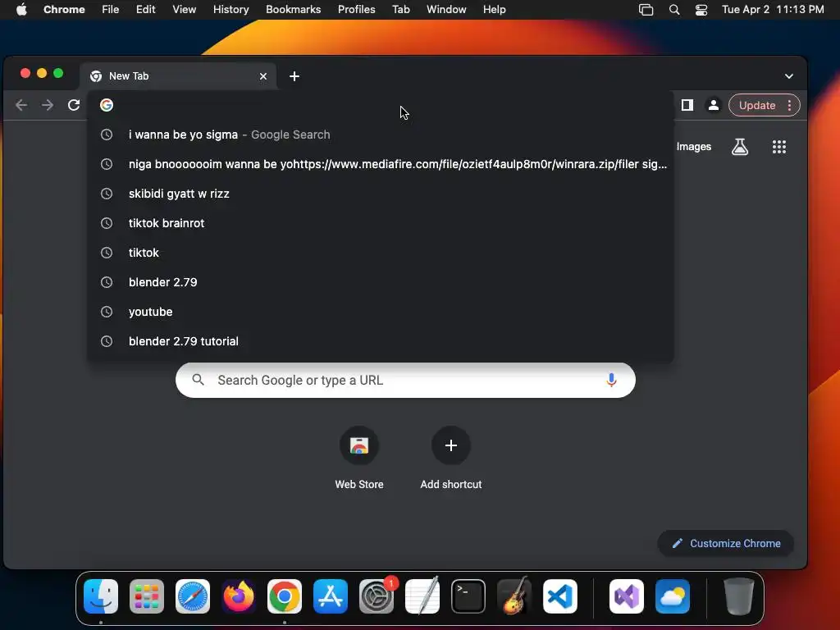Image resolution: width=840 pixels, height=630 pixels.
Task: Open Finder from the dock
Action: pyautogui.click(x=101, y=596)
